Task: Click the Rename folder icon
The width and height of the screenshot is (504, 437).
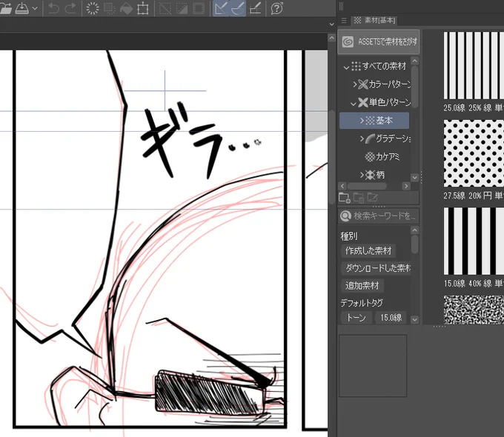Action: (x=373, y=198)
